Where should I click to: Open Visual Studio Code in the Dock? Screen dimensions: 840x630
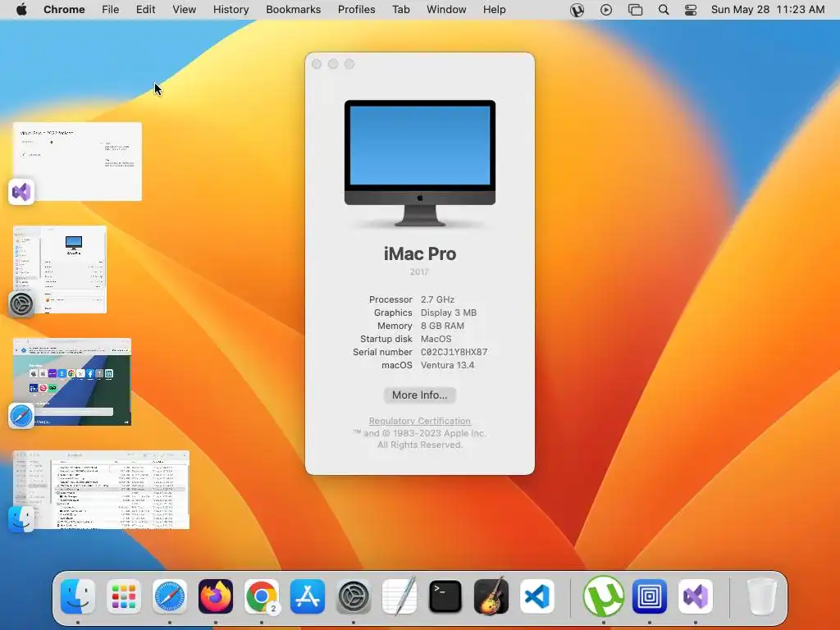click(536, 596)
